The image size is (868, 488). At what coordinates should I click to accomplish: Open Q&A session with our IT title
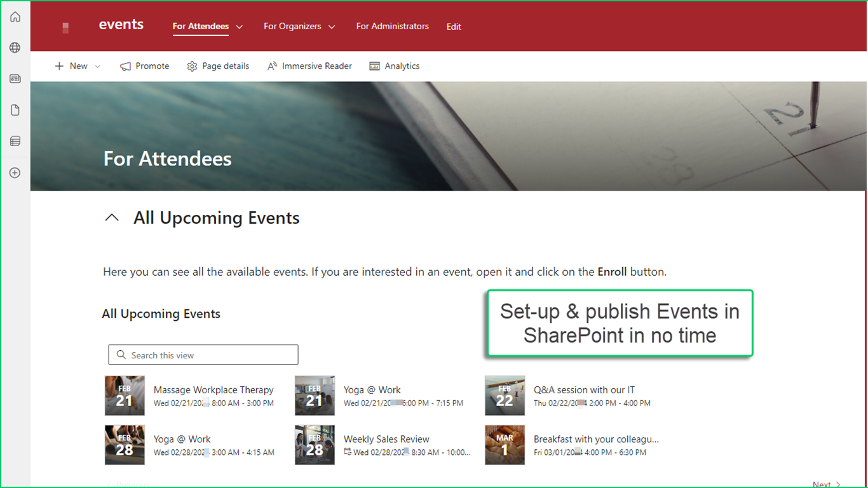(584, 390)
